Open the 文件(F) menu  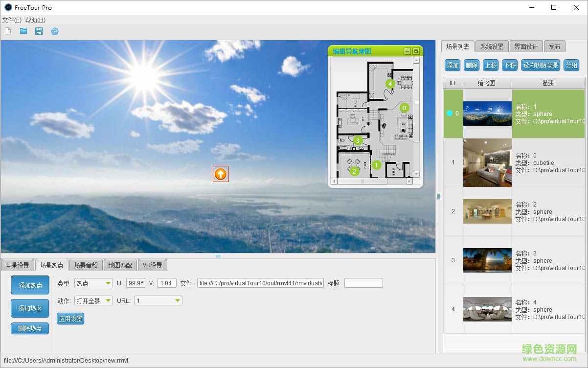point(12,20)
